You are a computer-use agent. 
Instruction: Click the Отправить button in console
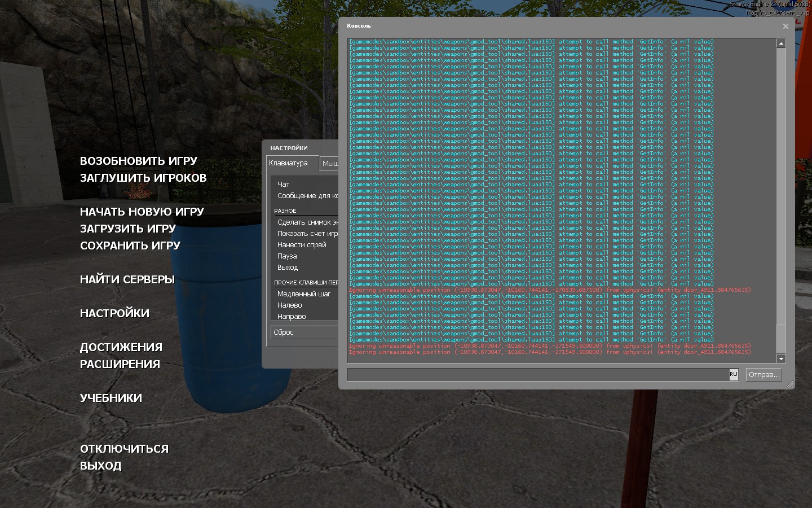764,375
